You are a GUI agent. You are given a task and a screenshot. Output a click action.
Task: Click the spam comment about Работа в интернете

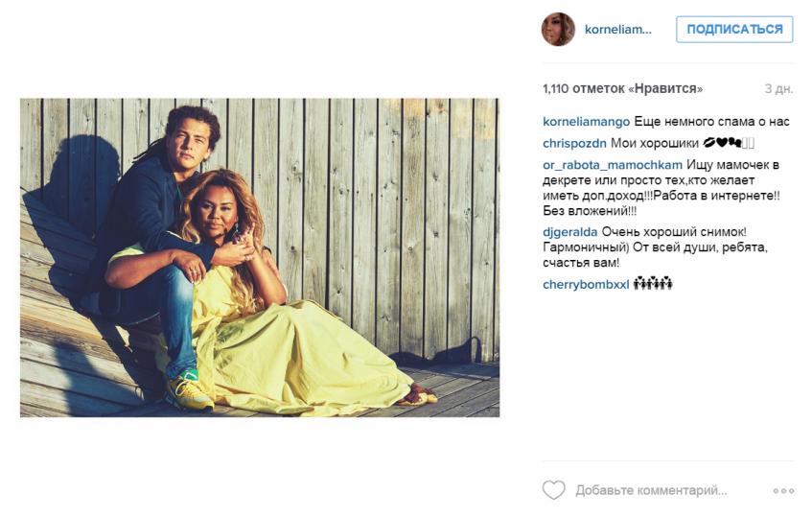661,188
